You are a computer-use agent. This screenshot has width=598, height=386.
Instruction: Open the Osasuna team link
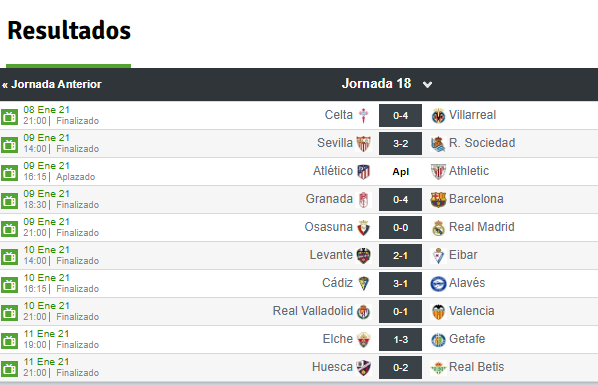pyautogui.click(x=328, y=227)
